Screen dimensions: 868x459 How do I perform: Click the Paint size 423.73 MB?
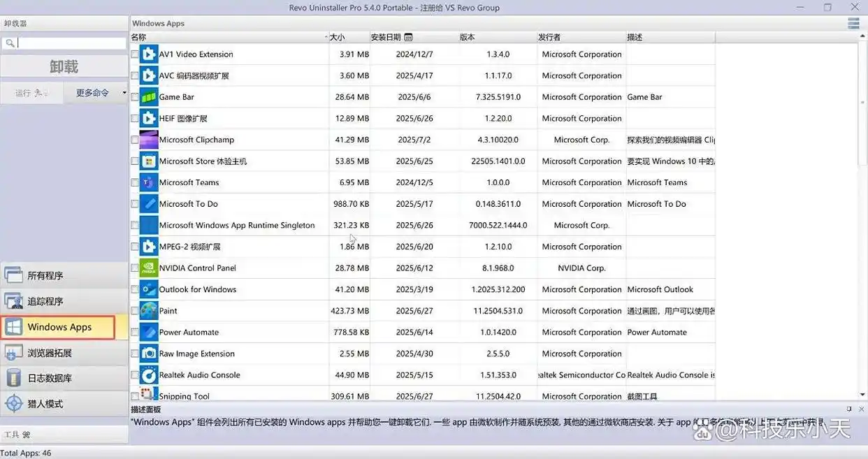tap(350, 311)
